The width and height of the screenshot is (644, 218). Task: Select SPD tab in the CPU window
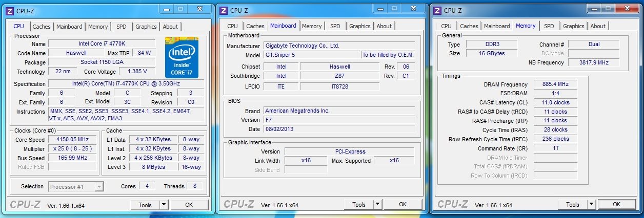click(x=122, y=27)
